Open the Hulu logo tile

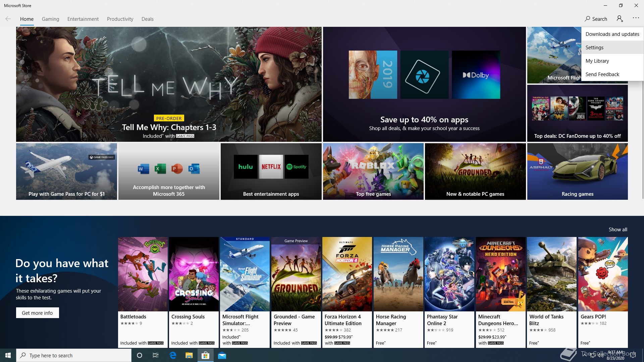[246, 167]
